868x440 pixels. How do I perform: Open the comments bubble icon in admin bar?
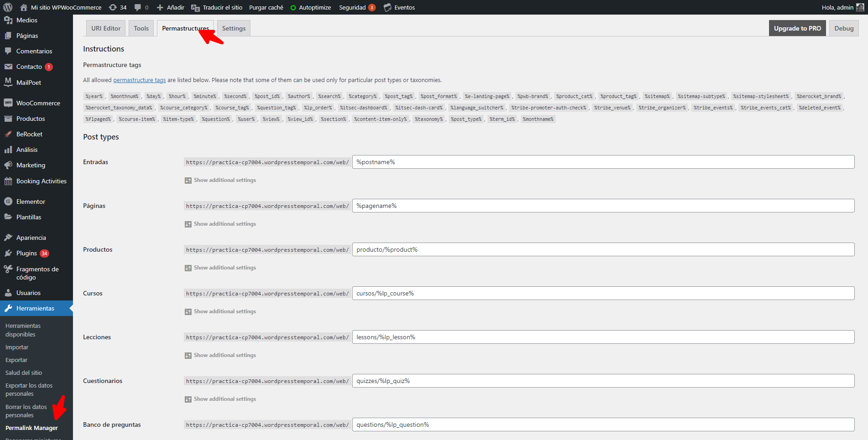pos(138,8)
